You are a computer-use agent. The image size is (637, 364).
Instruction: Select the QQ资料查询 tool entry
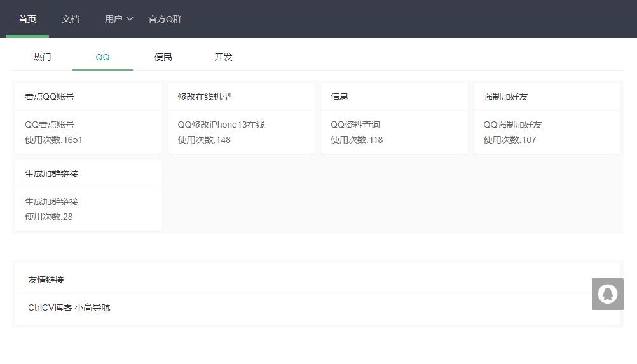click(355, 125)
